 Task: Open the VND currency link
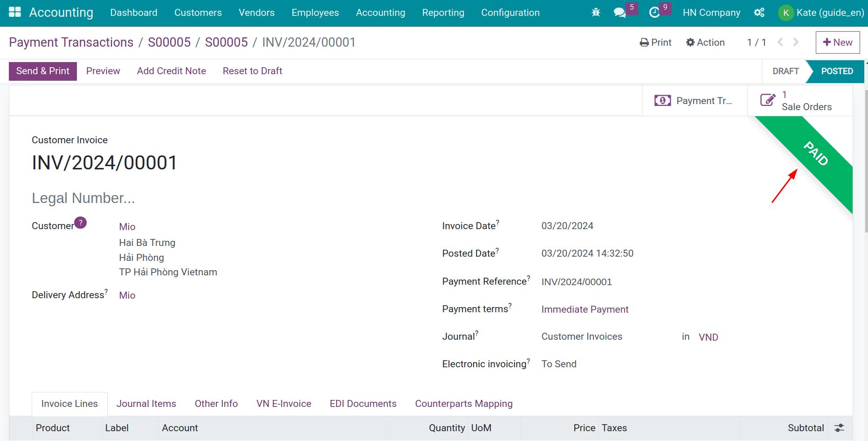[708, 337]
